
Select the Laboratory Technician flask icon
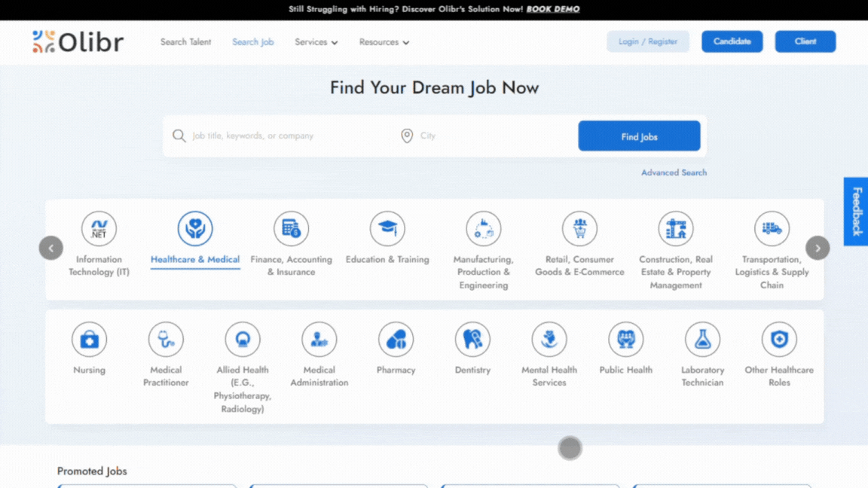pyautogui.click(x=702, y=340)
